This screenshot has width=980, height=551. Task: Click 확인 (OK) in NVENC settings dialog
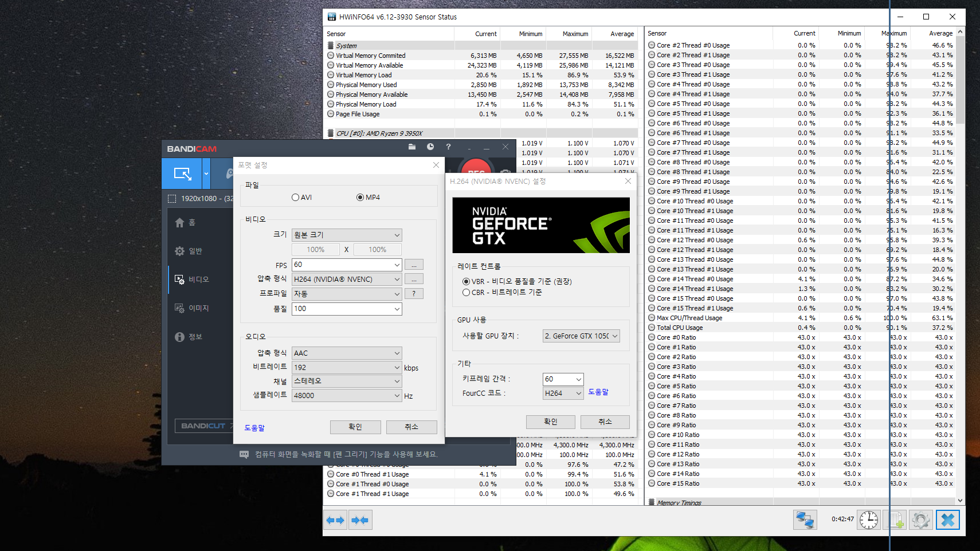(551, 422)
